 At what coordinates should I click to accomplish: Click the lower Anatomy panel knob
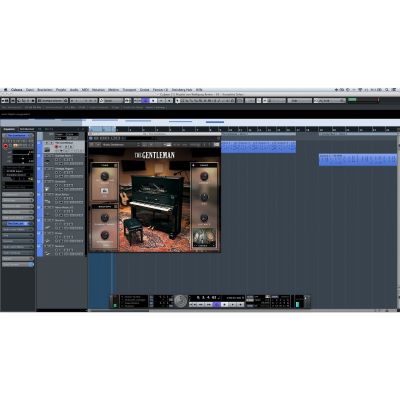pos(105,235)
